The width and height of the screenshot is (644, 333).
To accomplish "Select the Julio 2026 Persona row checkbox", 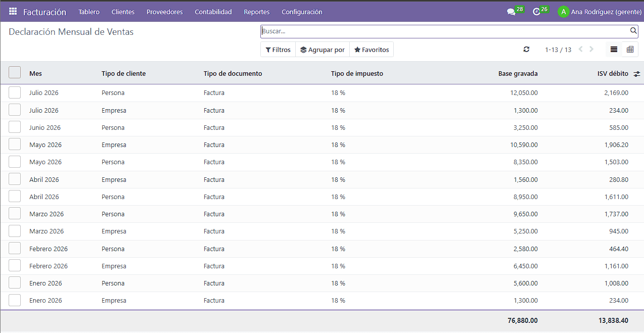I will tap(15, 92).
